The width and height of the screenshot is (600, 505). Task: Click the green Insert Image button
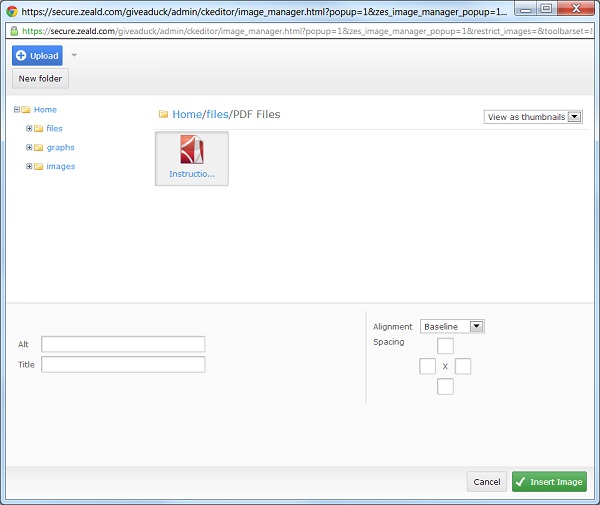point(549,482)
